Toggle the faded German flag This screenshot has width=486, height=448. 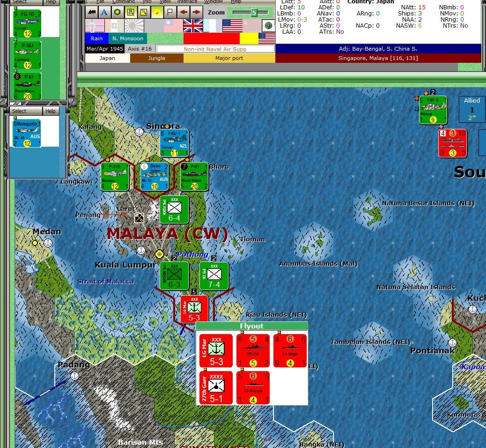click(x=95, y=26)
